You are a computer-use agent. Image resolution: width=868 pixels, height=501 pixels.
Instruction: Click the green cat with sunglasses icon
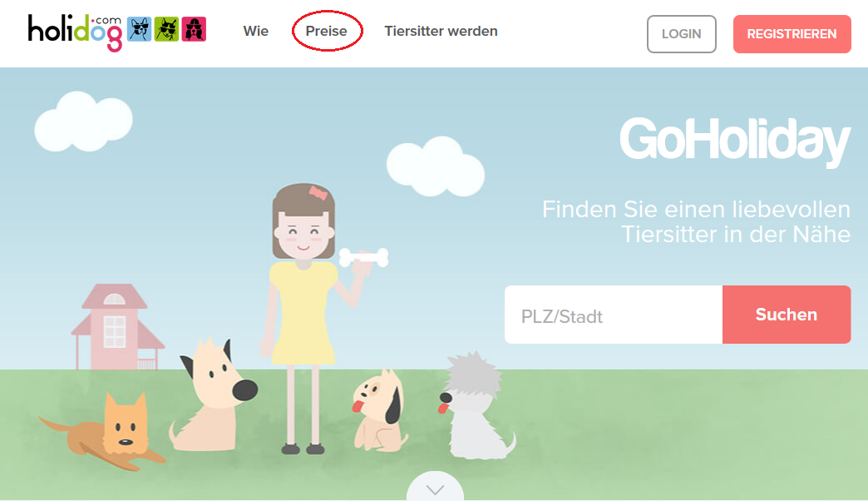(166, 29)
